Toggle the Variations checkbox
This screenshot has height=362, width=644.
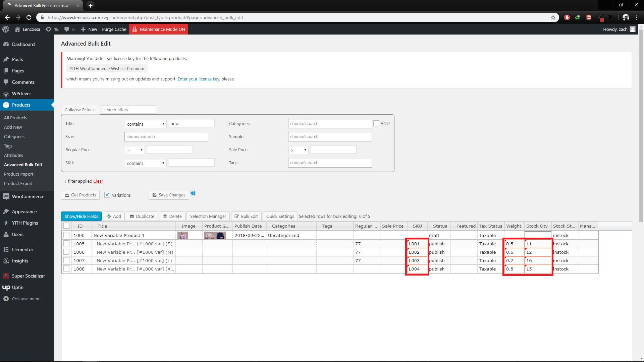[x=107, y=195]
